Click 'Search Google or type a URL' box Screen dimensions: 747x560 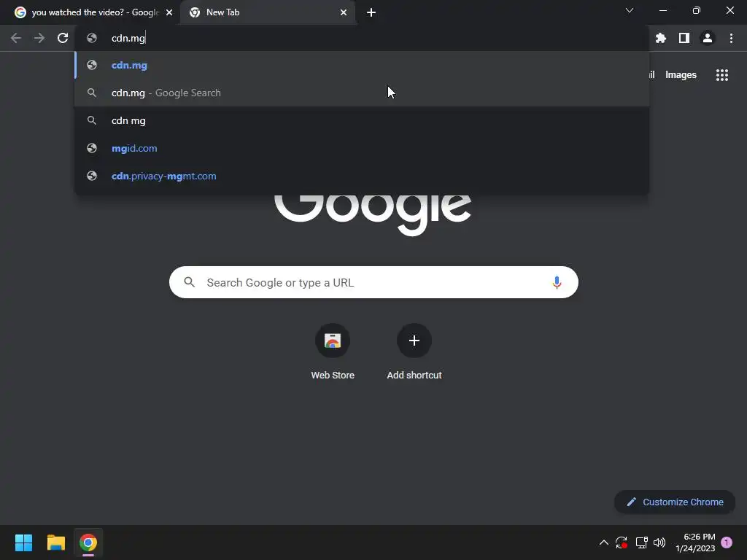click(373, 282)
